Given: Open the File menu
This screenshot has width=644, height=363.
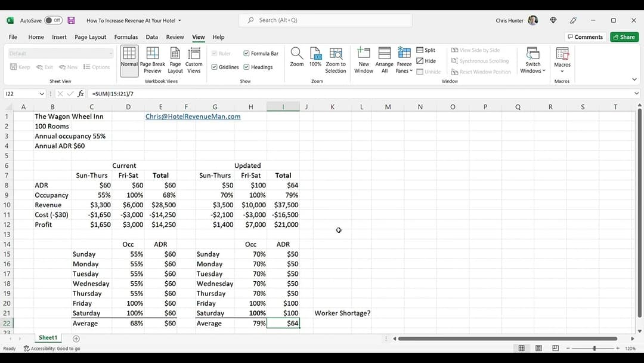Looking at the screenshot, I should pos(13,37).
